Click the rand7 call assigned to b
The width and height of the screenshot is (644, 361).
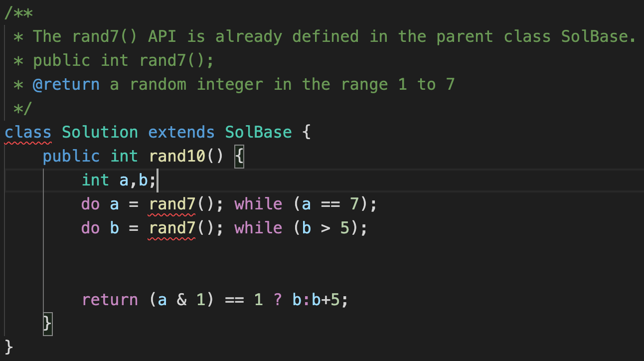click(x=172, y=228)
